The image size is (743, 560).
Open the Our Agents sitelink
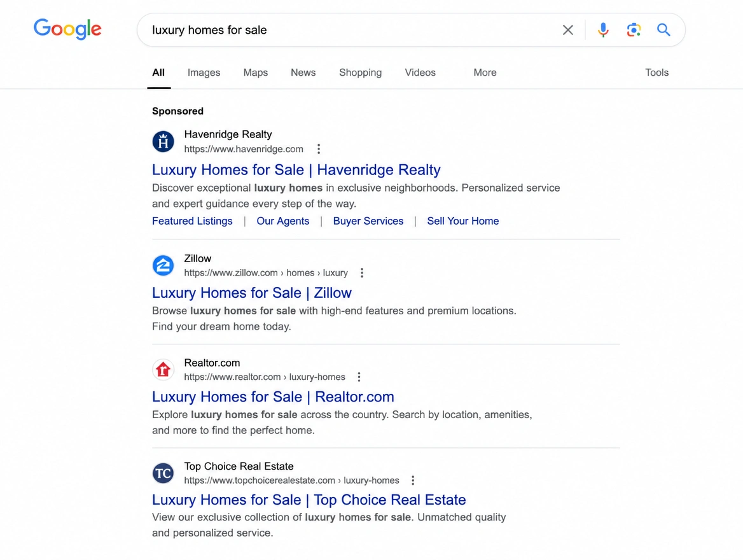[x=283, y=221]
